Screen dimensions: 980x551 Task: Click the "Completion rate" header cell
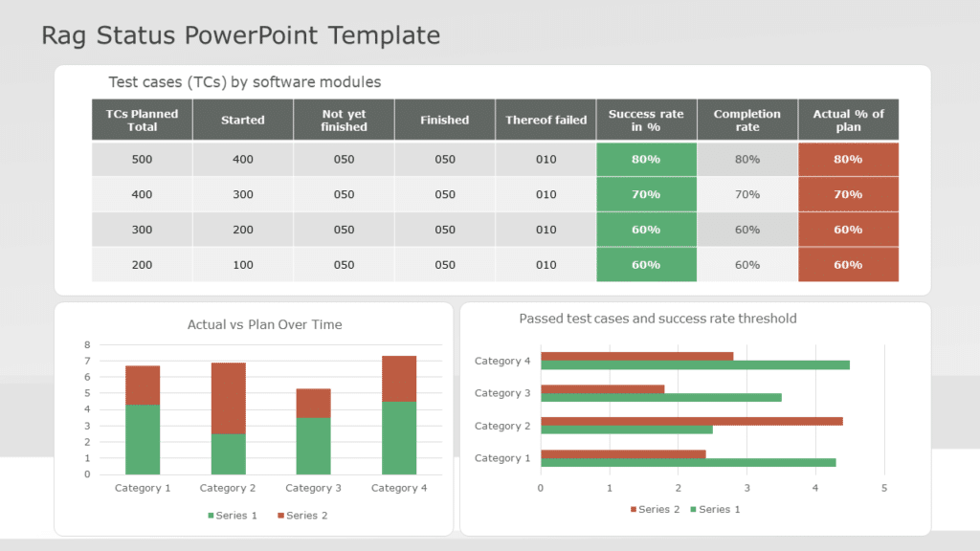(747, 120)
